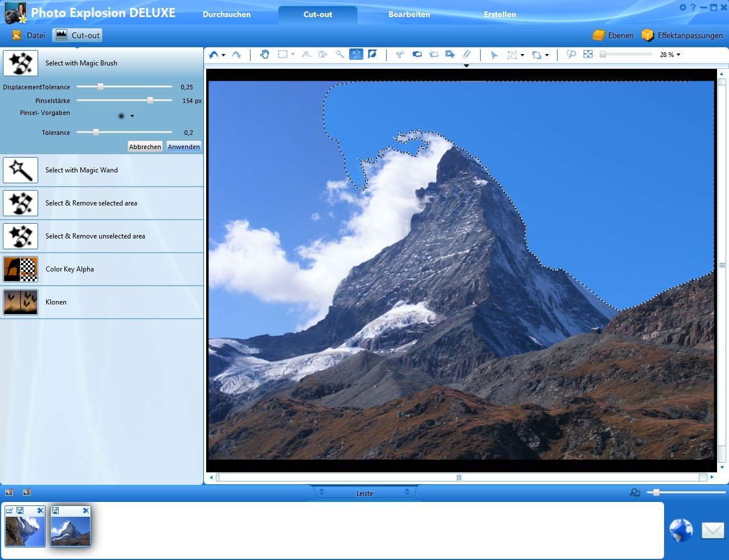Click the scissors cut icon
Viewport: 729px width, 560px height.
(x=400, y=55)
